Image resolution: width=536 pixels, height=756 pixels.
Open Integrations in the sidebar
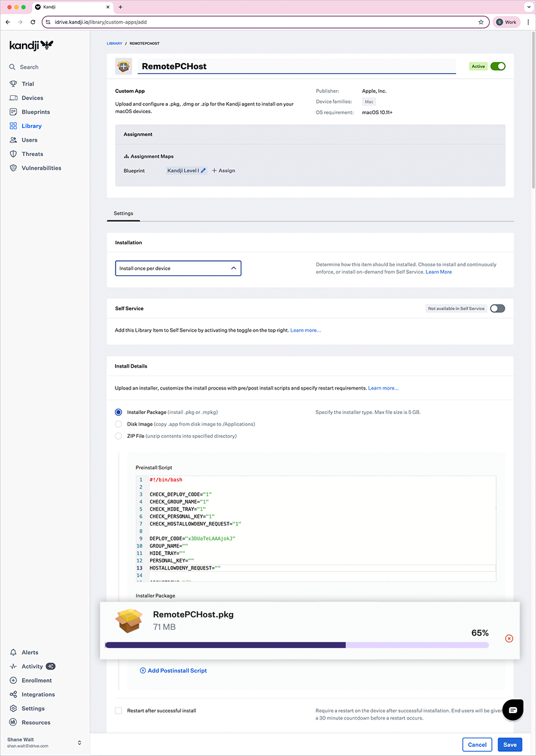click(38, 695)
